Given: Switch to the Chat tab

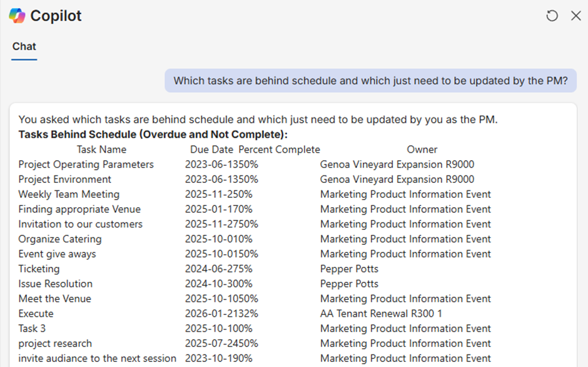Looking at the screenshot, I should [x=24, y=46].
